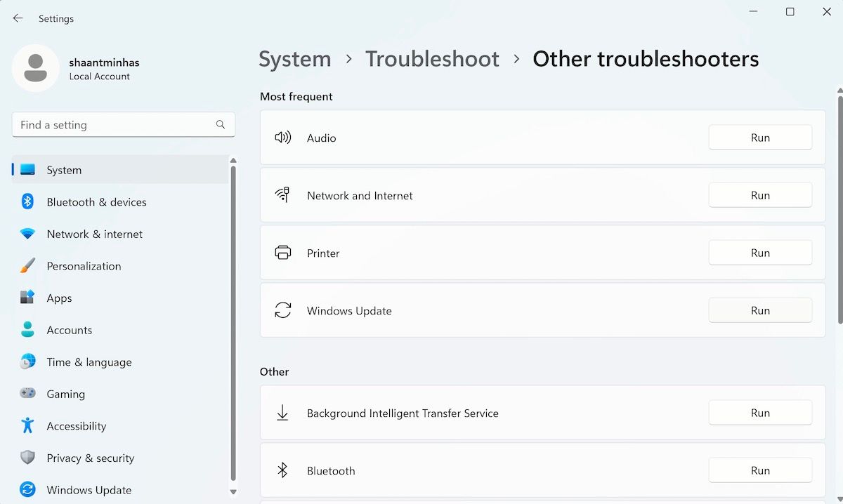This screenshot has width=843, height=504.
Task: Go to Network & internet settings
Action: click(120, 234)
